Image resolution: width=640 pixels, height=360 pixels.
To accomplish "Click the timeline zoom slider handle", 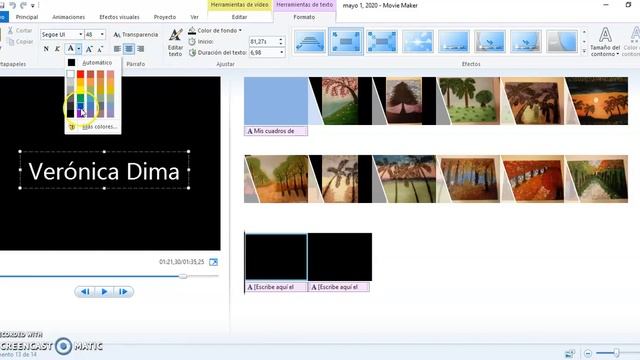I will [x=616, y=353].
